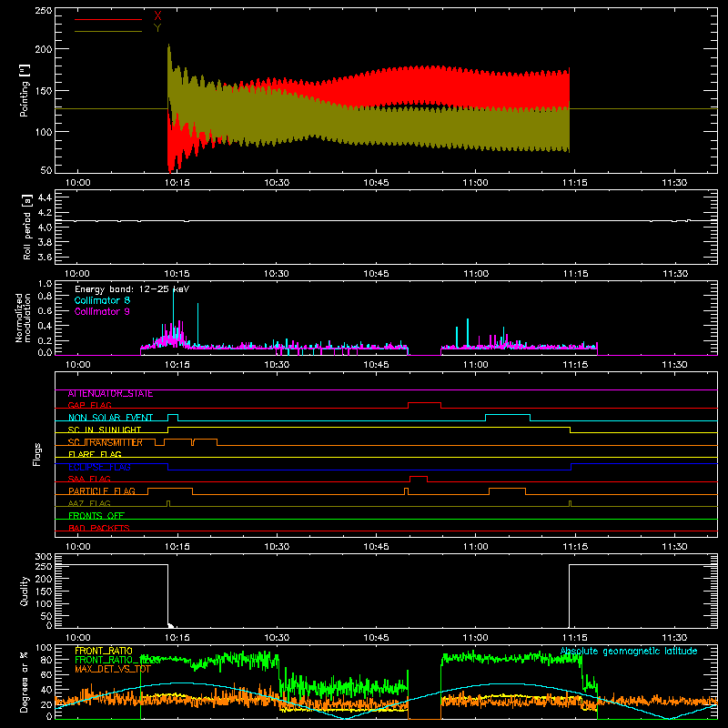Select the NON_SOLAR_EVENT flag label

[x=110, y=418]
